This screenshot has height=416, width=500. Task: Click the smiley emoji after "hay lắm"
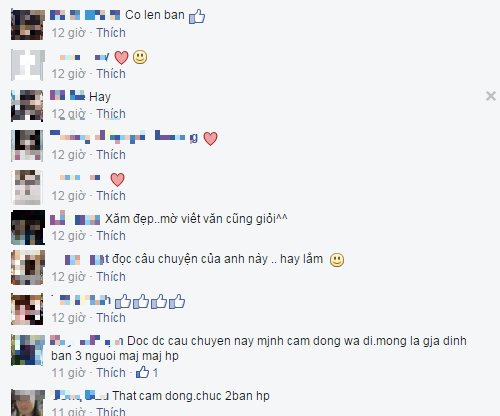point(337,260)
